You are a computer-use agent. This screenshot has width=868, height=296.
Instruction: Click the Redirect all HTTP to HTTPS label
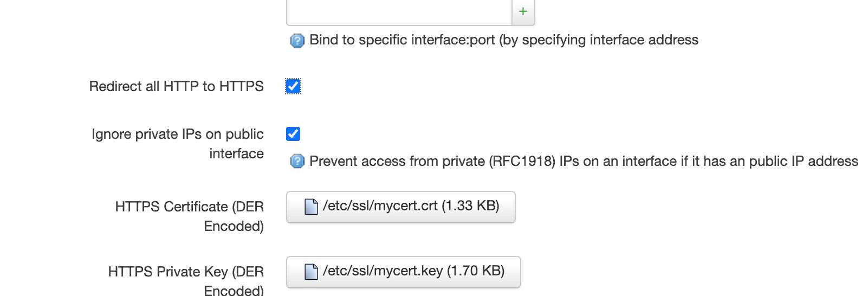pos(176,87)
